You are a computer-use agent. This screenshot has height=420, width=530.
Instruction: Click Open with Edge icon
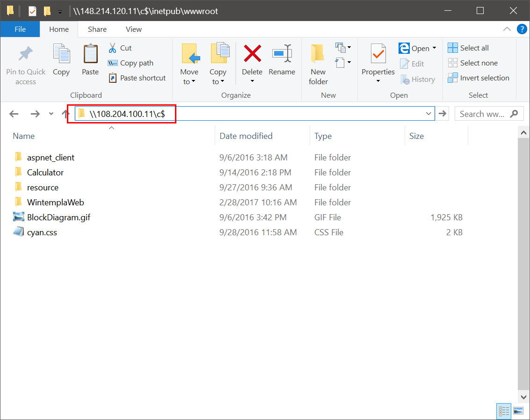tap(404, 48)
